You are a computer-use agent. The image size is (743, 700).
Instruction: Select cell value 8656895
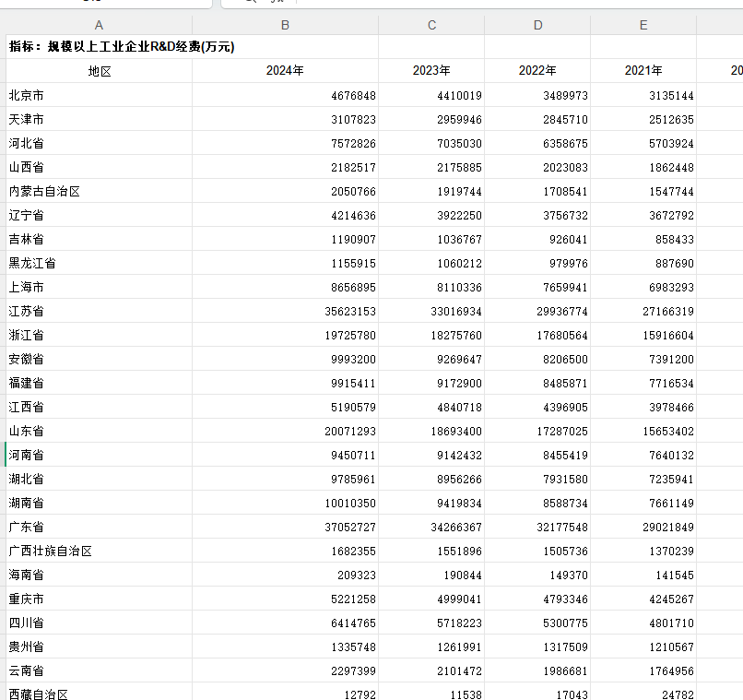click(353, 288)
